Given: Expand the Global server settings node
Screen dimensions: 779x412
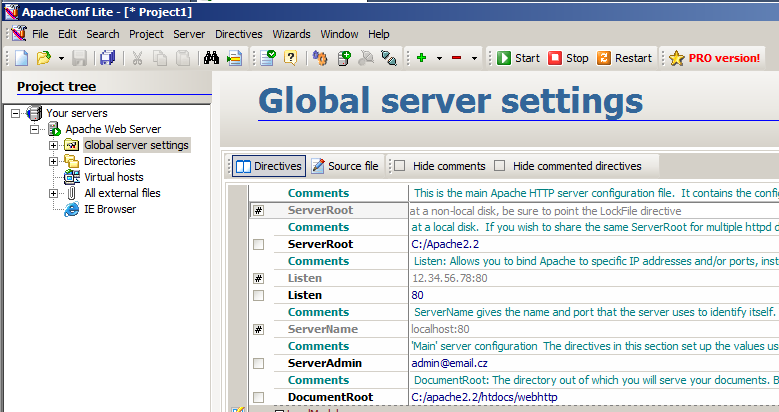Looking at the screenshot, I should pos(53,145).
